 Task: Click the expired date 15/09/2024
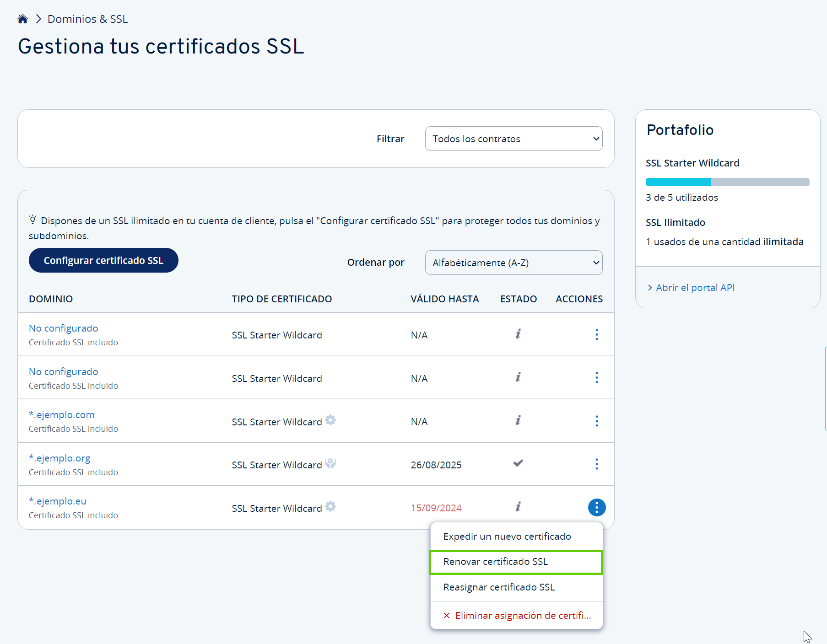pos(436,508)
